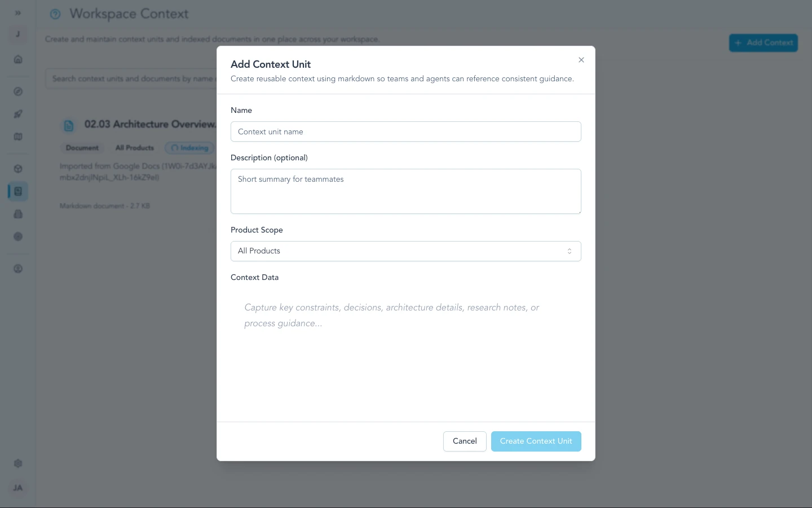Focus the Context unit name field

pos(405,132)
